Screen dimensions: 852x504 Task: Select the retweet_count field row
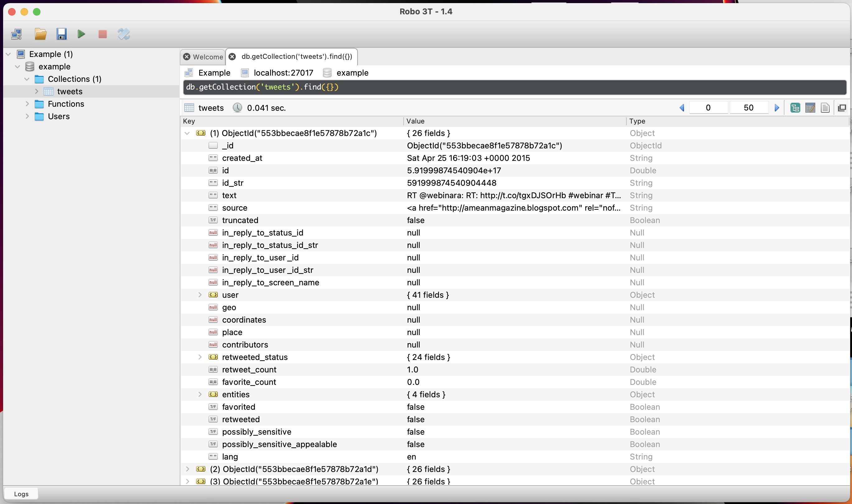(515, 370)
